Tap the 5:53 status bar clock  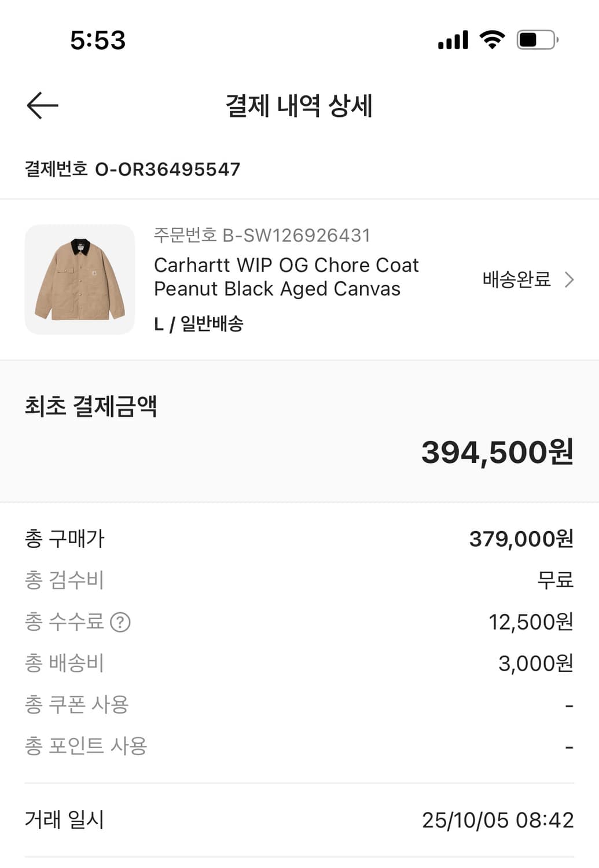98,40
